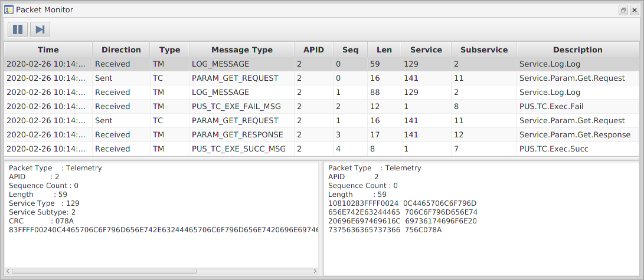The image size is (644, 280).
Task: Click the scrollbar left arrow in details pane
Action: pos(8,271)
